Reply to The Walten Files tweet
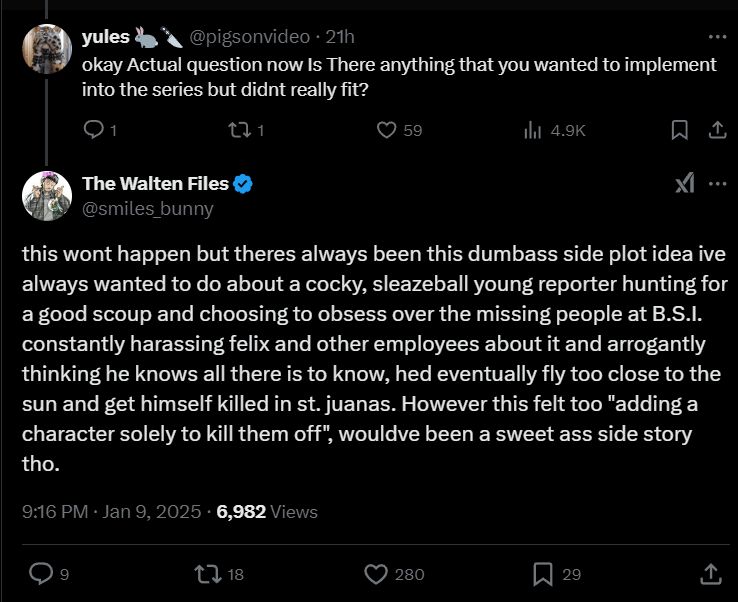Image resolution: width=738 pixels, height=602 pixels. pos(41,573)
